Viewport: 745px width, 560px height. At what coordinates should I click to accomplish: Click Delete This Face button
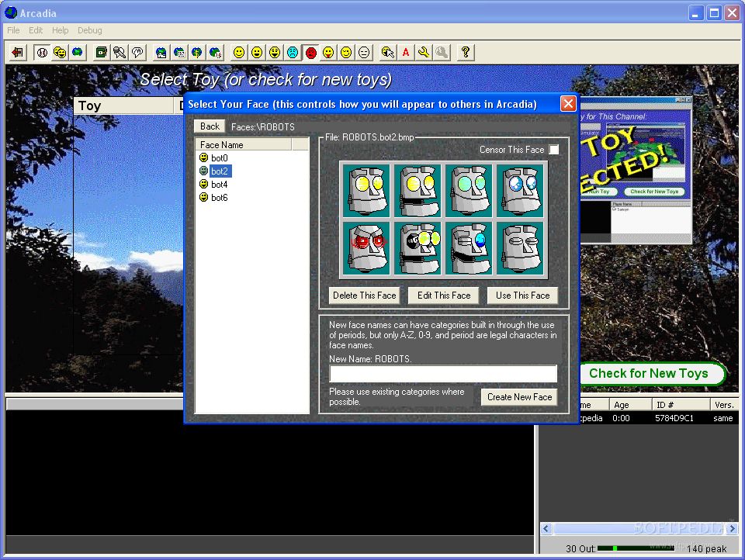click(365, 296)
